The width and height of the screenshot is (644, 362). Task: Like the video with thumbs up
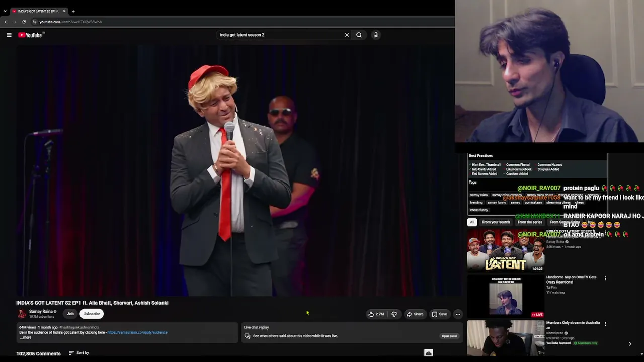pyautogui.click(x=371, y=314)
